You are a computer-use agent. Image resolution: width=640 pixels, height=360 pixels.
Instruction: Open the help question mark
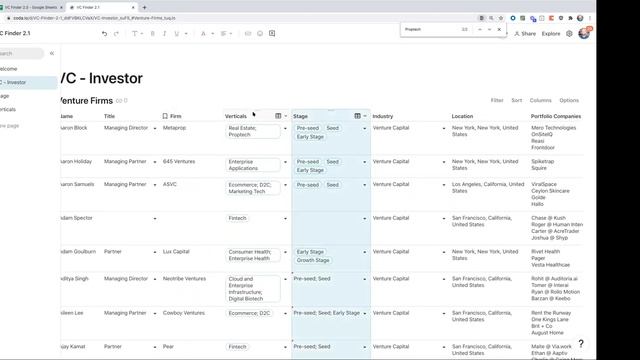581,344
